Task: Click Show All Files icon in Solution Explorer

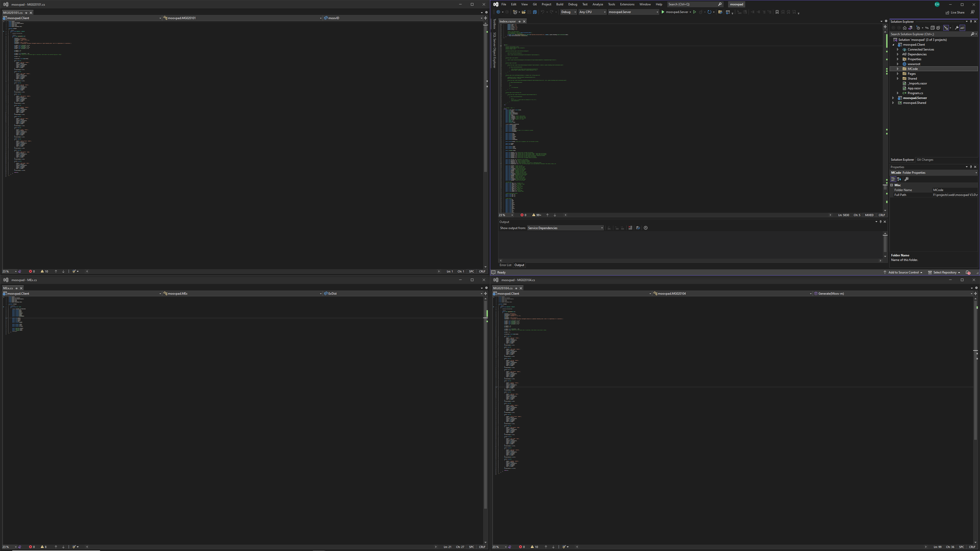Action: pos(938,28)
